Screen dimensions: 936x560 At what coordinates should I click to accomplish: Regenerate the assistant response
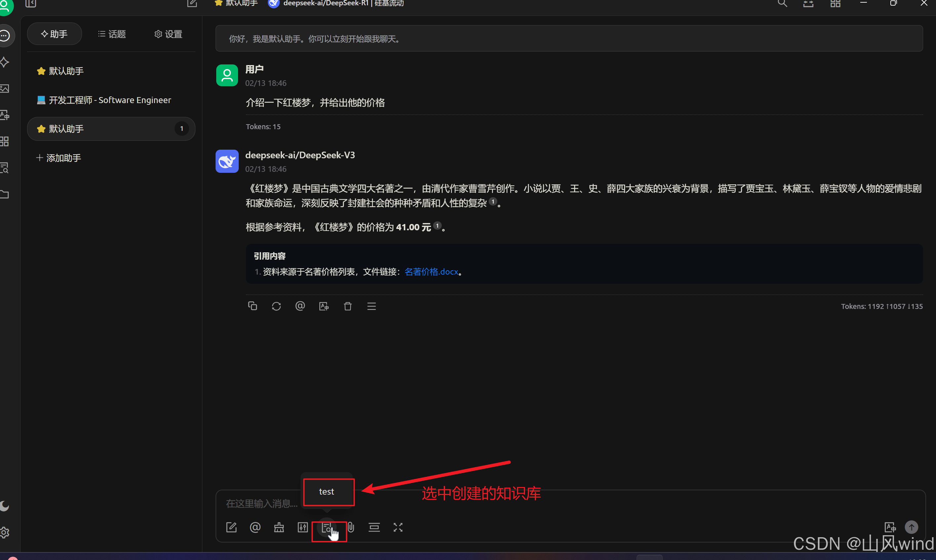276,306
